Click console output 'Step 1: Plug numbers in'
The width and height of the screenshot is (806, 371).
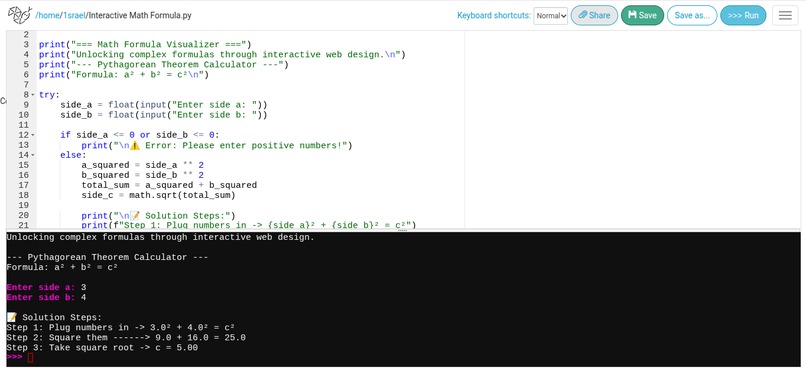[120, 328]
